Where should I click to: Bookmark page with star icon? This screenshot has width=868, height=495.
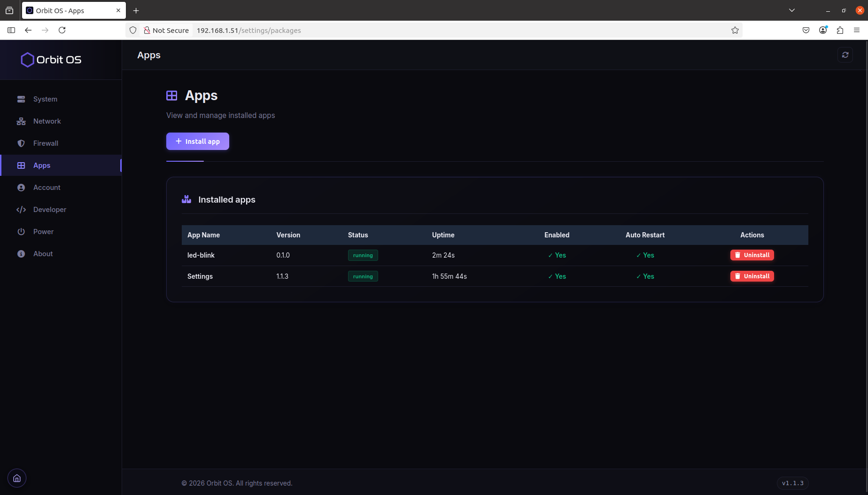[x=735, y=30]
